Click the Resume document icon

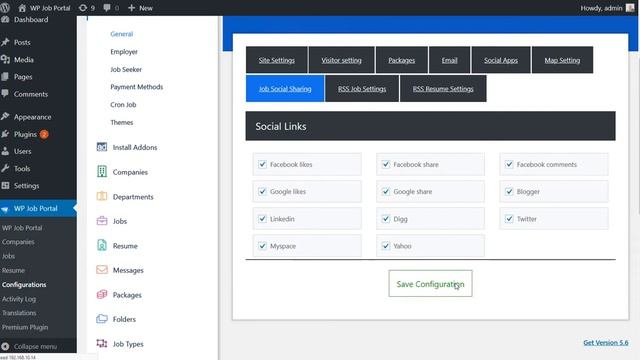(x=102, y=245)
